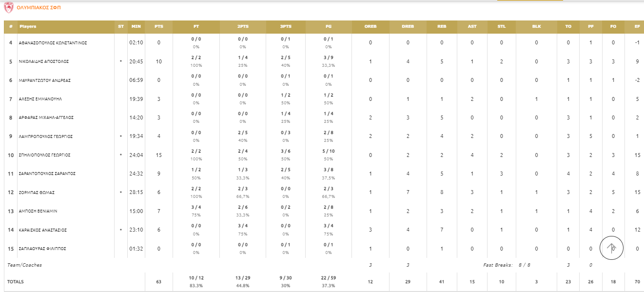Image resolution: width=644 pixels, height=292 pixels.
Task: Open the ΟΛΥΜΠΙΑΚΟΣ ΣΦΠ team link
Action: point(39,8)
